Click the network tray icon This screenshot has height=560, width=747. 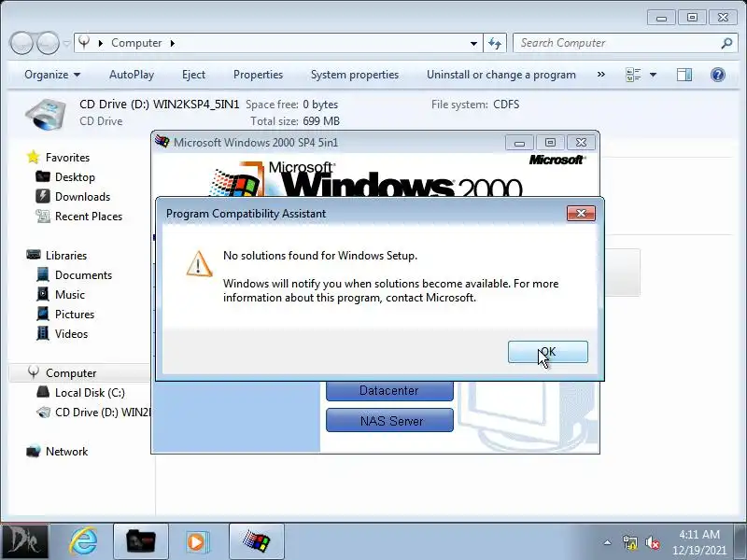629,542
